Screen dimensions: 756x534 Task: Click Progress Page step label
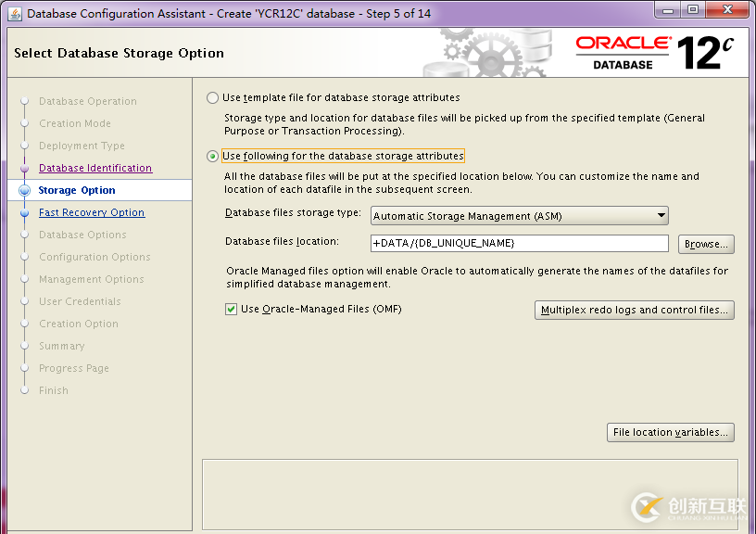pyautogui.click(x=74, y=368)
